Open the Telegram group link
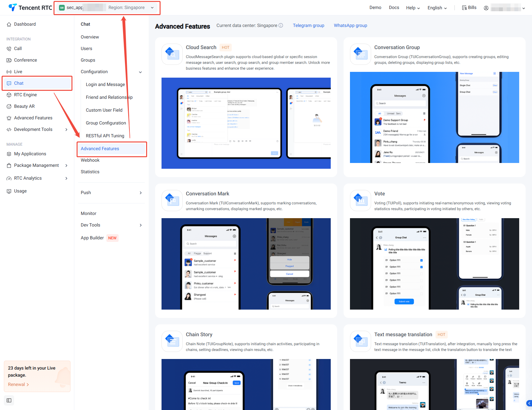Screen dimensions: 532x410 (308, 26)
